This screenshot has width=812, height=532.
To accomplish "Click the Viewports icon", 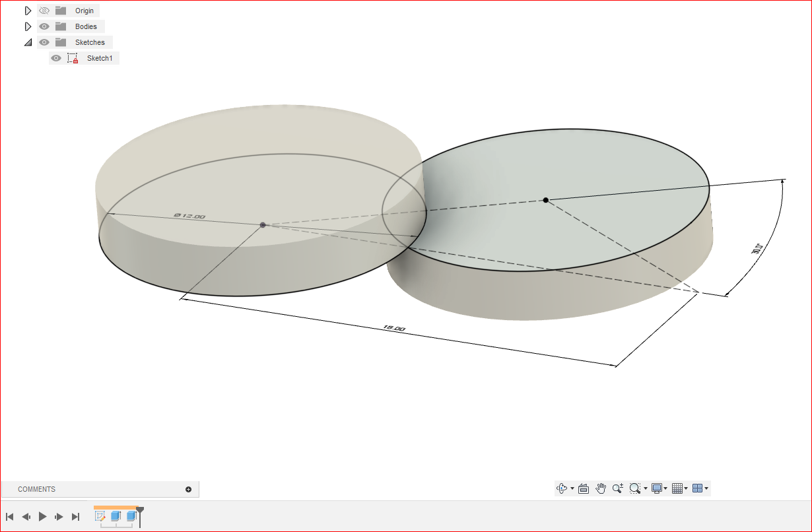I will pyautogui.click(x=697, y=488).
